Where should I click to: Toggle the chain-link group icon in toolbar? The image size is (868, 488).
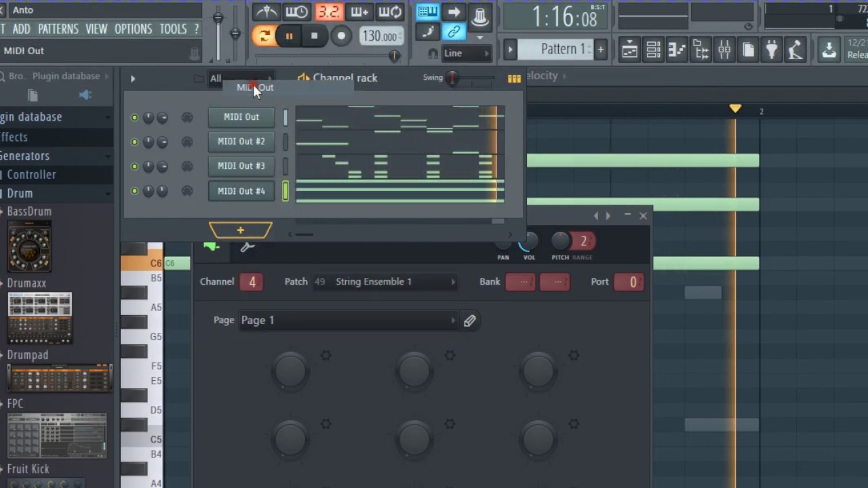[454, 31]
